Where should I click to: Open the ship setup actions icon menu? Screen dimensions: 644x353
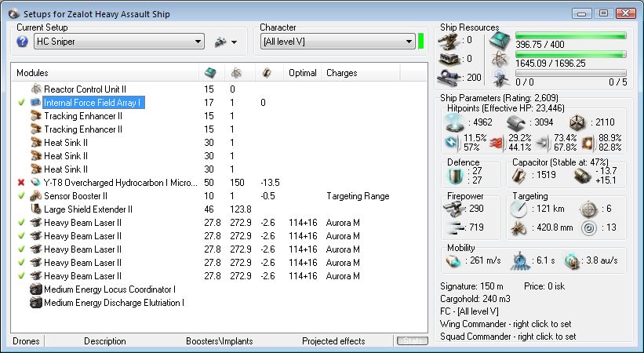pos(225,42)
